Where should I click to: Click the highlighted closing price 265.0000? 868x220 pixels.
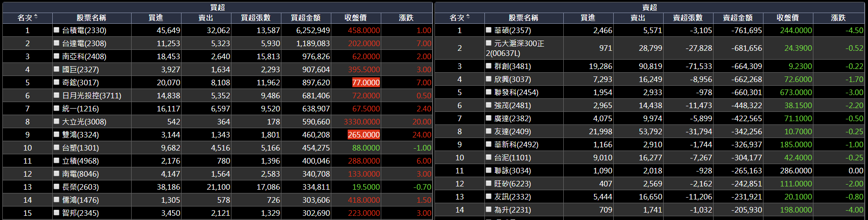coord(364,135)
